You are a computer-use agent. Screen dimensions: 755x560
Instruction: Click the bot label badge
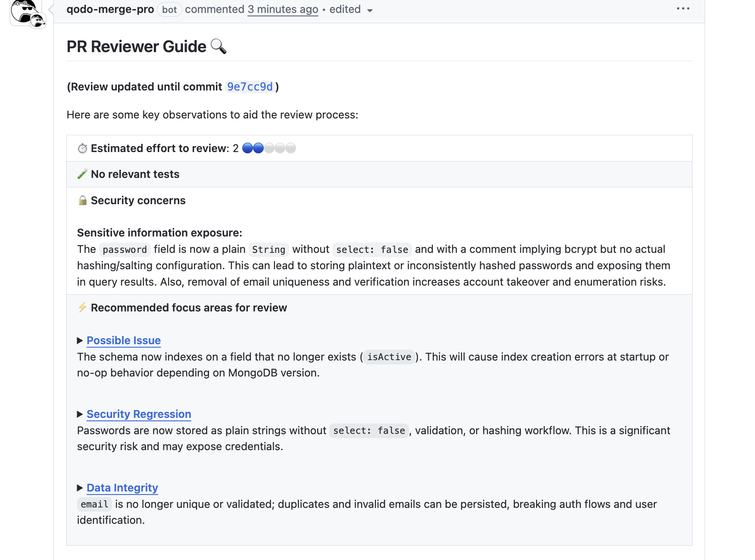point(169,9)
